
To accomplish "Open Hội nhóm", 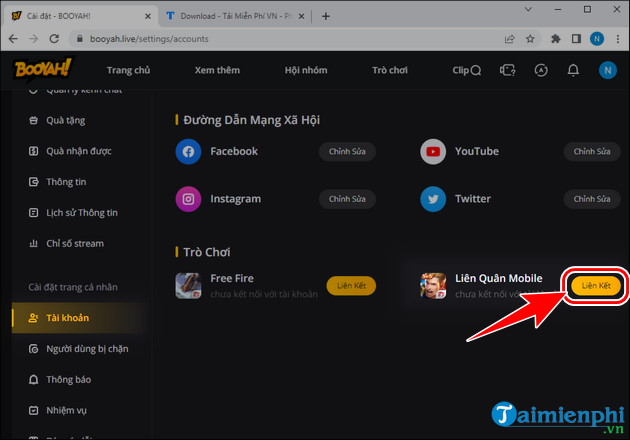I will 306,70.
